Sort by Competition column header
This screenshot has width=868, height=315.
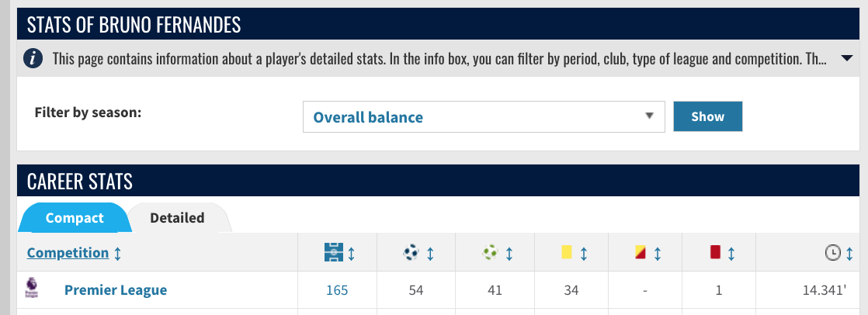click(x=68, y=253)
